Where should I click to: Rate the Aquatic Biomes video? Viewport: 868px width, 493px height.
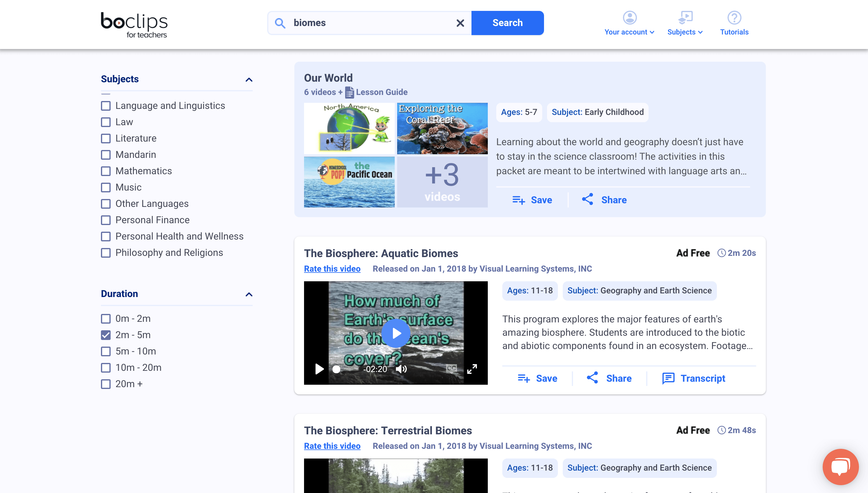pyautogui.click(x=332, y=269)
